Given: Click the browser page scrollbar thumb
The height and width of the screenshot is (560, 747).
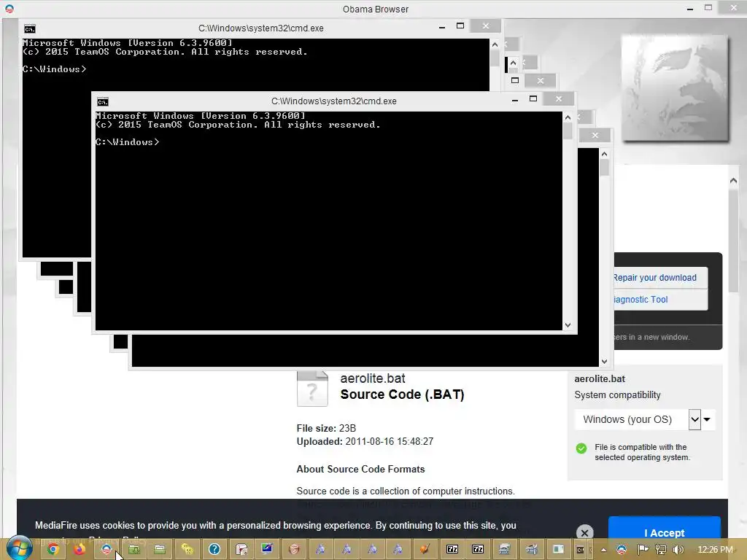Looking at the screenshot, I should coord(733,241).
